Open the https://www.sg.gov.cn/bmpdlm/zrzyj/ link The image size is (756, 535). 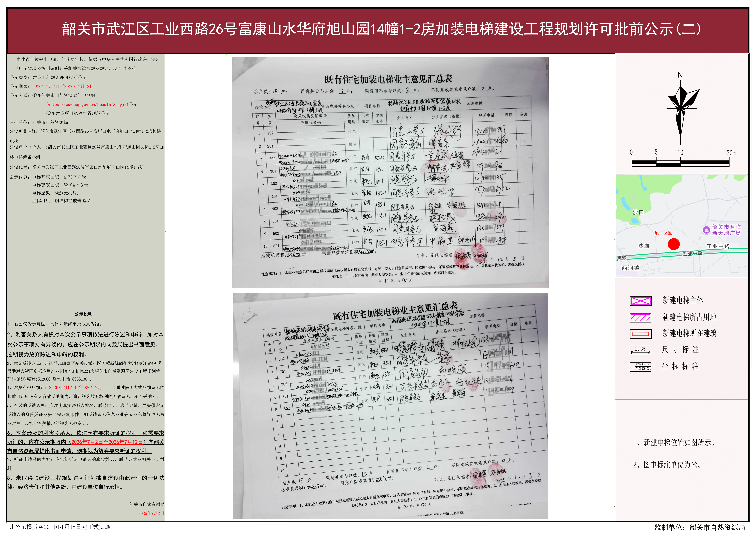click(x=87, y=104)
